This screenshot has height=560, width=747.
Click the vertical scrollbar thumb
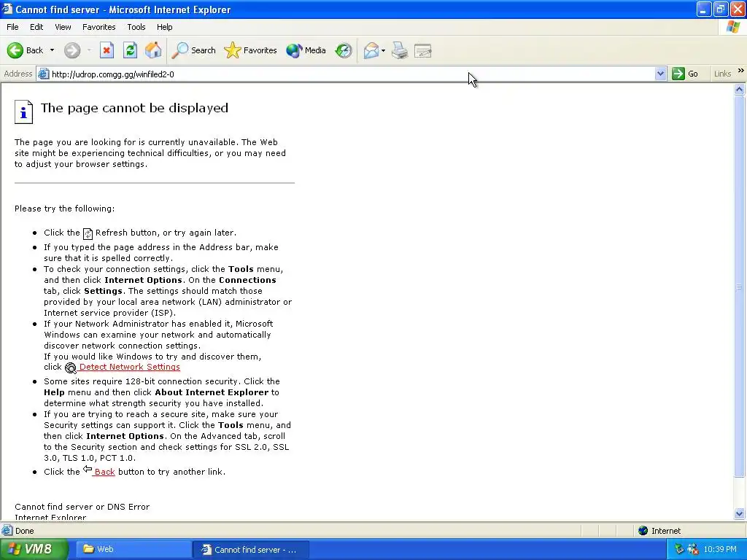click(740, 286)
